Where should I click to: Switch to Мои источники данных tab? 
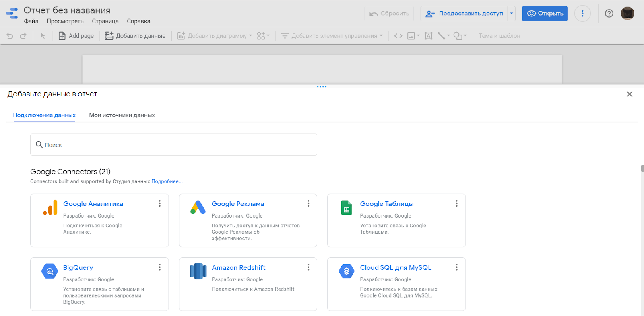[x=122, y=115]
